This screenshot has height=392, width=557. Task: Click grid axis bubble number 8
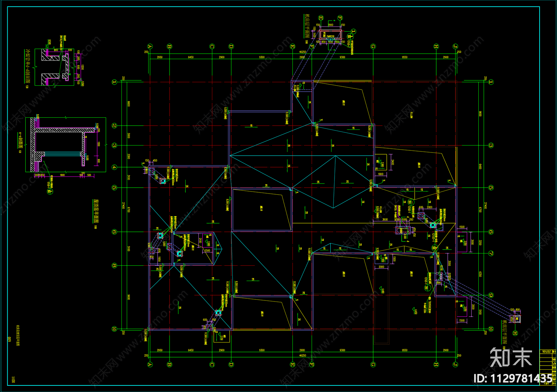[x=114, y=266]
